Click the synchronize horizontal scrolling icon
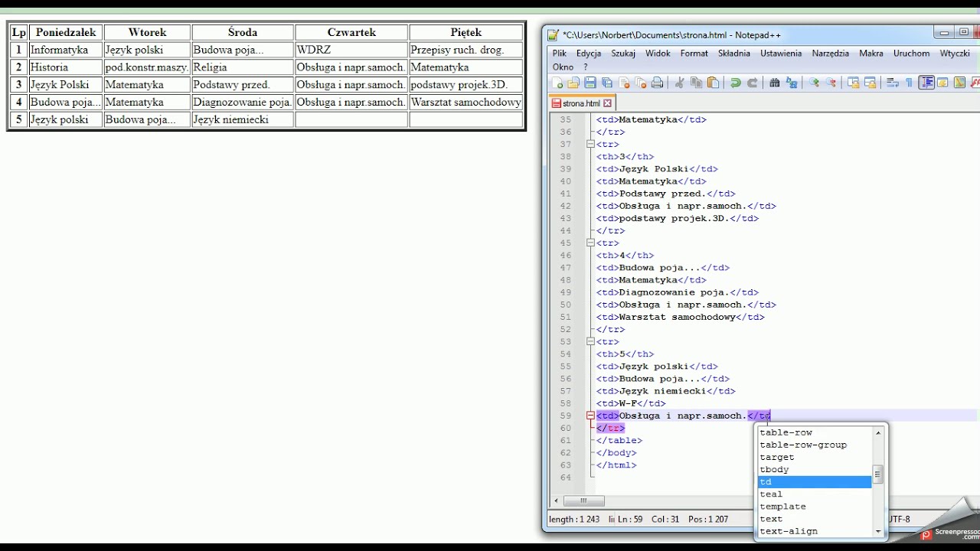This screenshot has width=980, height=551. click(x=871, y=83)
